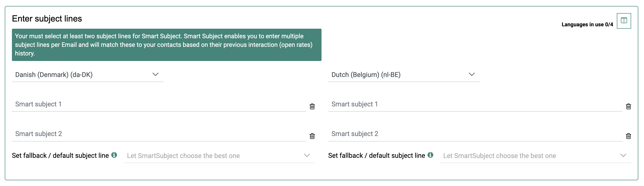Focus the Danish Smart subject 1 field

(159, 104)
